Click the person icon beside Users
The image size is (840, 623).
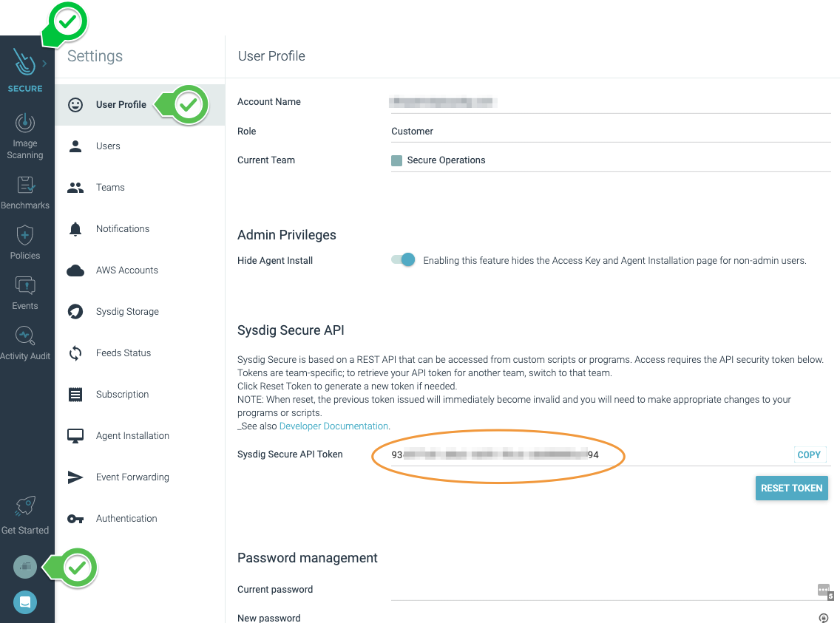pos(75,146)
